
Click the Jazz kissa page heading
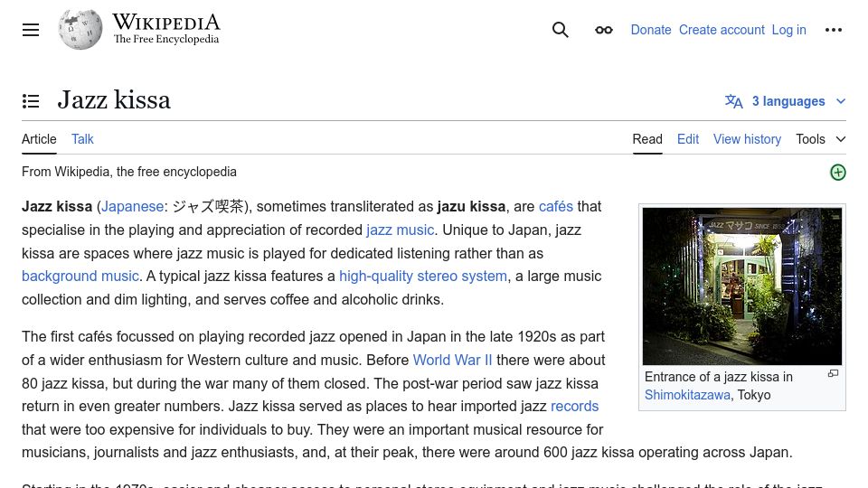114,100
